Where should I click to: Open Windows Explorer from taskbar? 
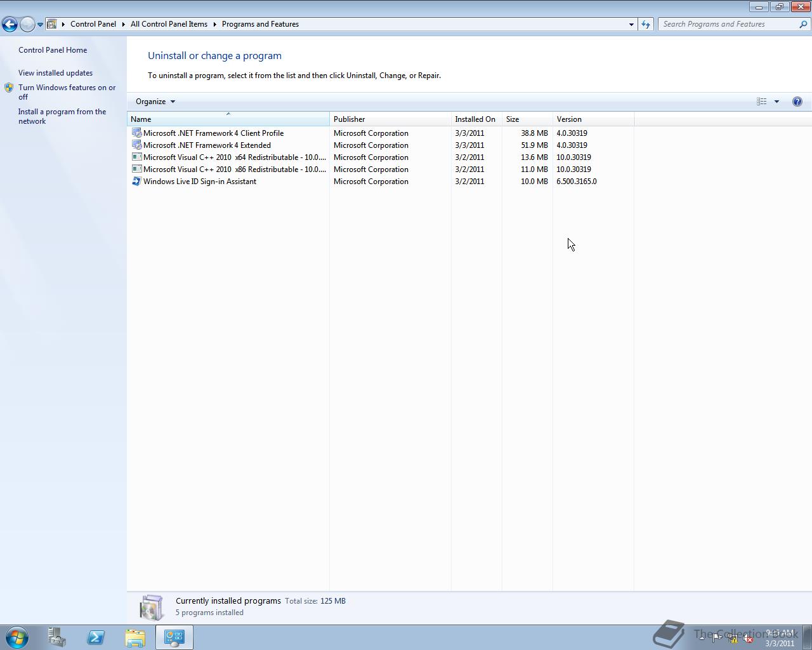135,637
